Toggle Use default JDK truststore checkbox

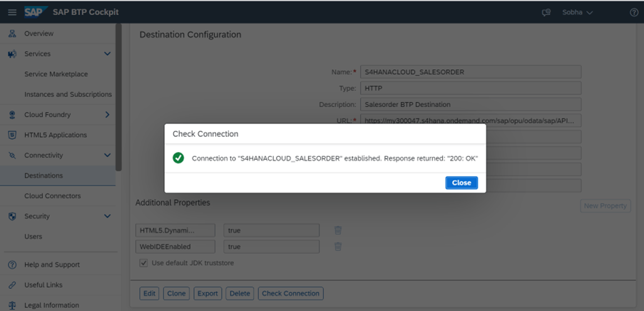[143, 263]
